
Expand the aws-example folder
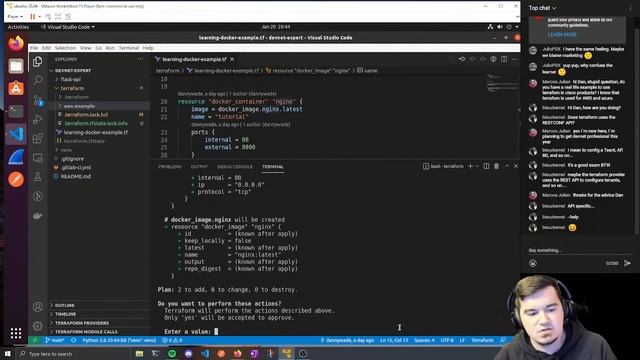79,106
